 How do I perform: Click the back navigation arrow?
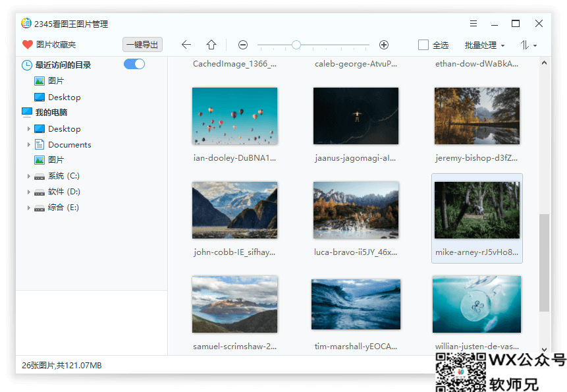tap(186, 44)
